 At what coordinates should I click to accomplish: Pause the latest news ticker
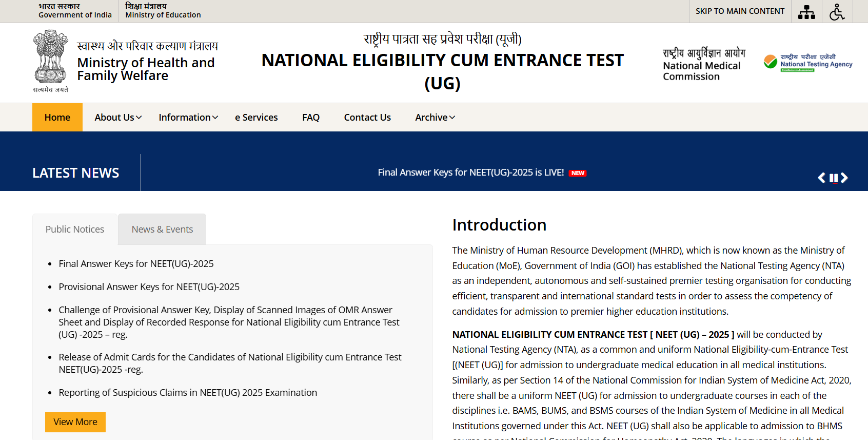pos(834,178)
